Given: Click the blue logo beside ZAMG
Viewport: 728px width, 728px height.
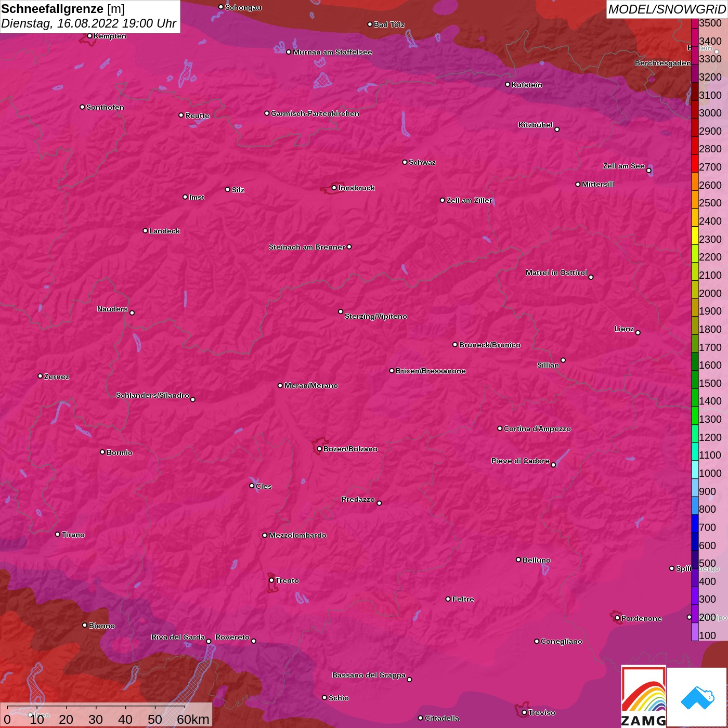Looking at the screenshot, I should tap(697, 697).
